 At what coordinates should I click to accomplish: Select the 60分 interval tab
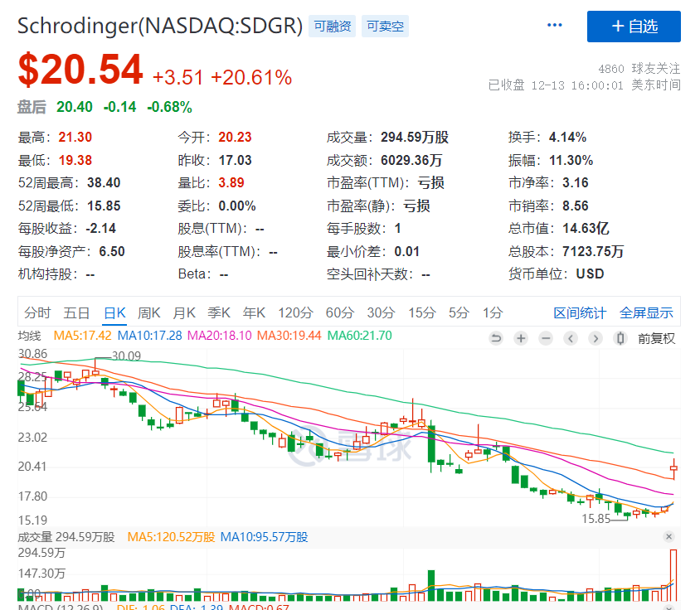(339, 312)
